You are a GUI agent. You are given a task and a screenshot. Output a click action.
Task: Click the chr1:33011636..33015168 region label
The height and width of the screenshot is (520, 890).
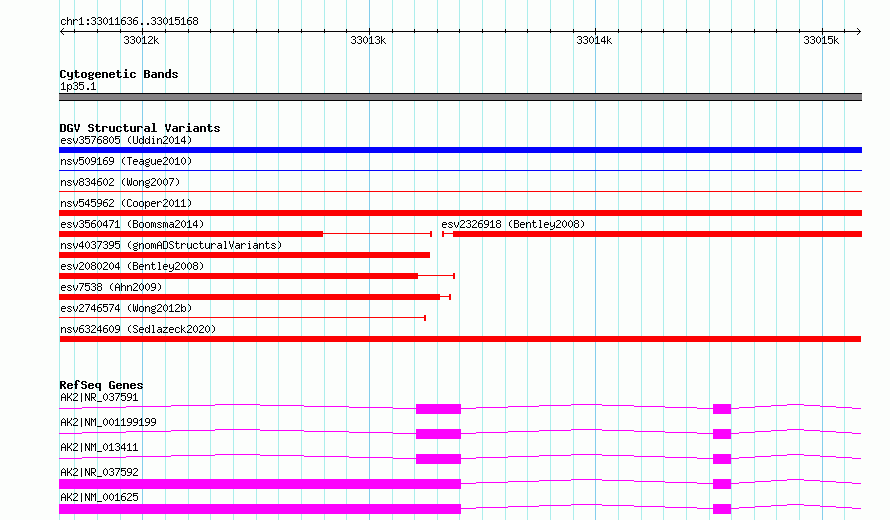pyautogui.click(x=129, y=22)
